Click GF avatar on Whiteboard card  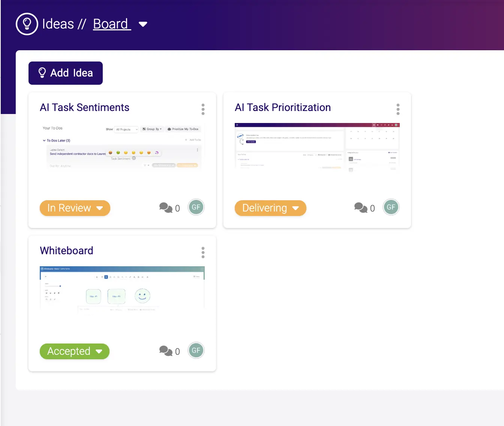(196, 351)
